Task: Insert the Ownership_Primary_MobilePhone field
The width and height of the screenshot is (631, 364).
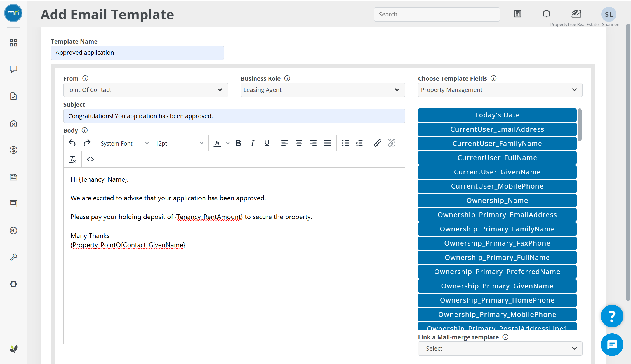Action: (497, 315)
